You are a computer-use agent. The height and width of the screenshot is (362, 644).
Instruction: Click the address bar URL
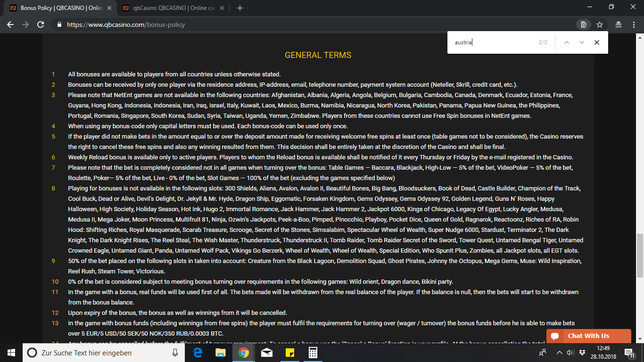click(126, 25)
